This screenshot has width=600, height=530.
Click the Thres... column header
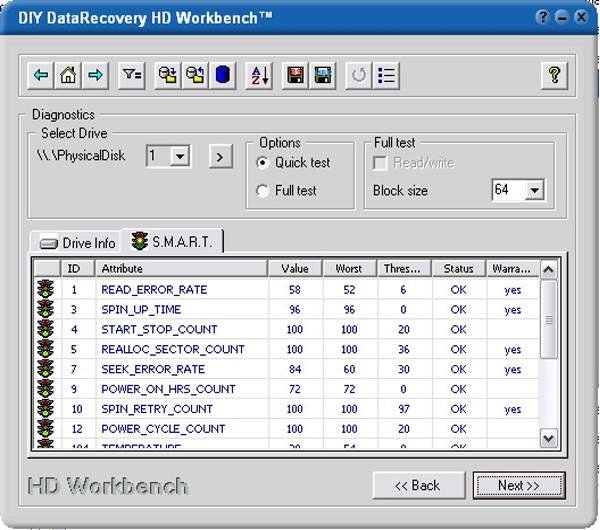(x=404, y=269)
